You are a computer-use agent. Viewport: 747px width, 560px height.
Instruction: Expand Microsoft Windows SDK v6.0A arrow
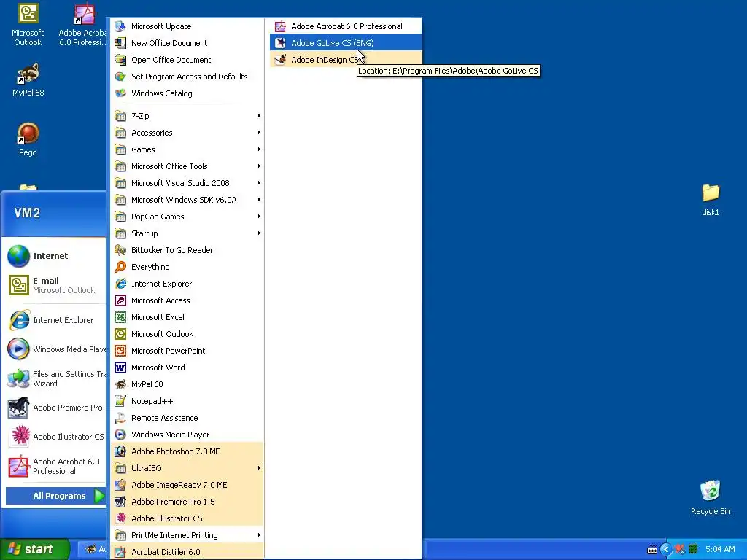pos(259,200)
